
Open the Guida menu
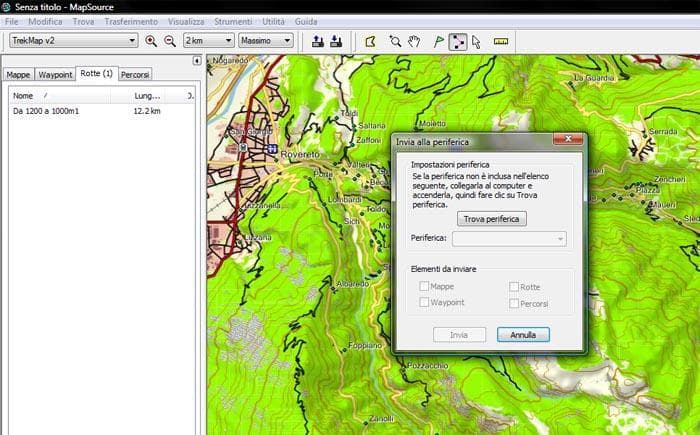pos(306,21)
